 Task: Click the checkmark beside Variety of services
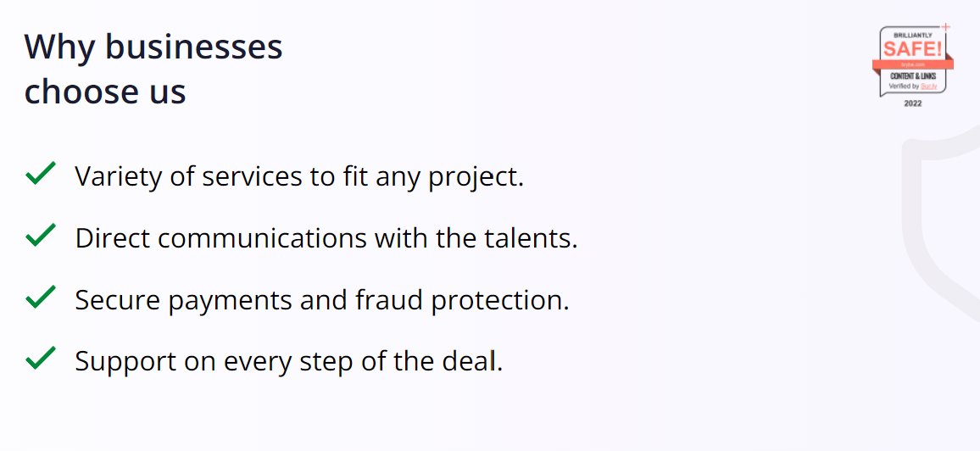click(41, 174)
